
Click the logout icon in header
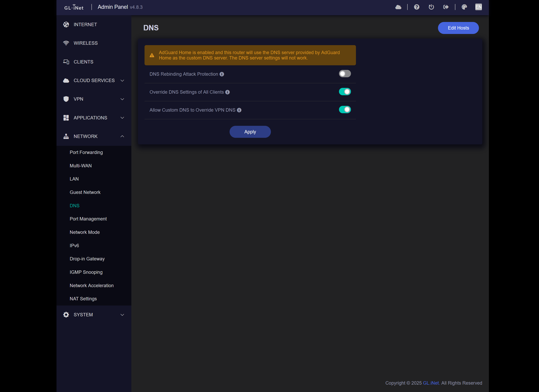446,7
